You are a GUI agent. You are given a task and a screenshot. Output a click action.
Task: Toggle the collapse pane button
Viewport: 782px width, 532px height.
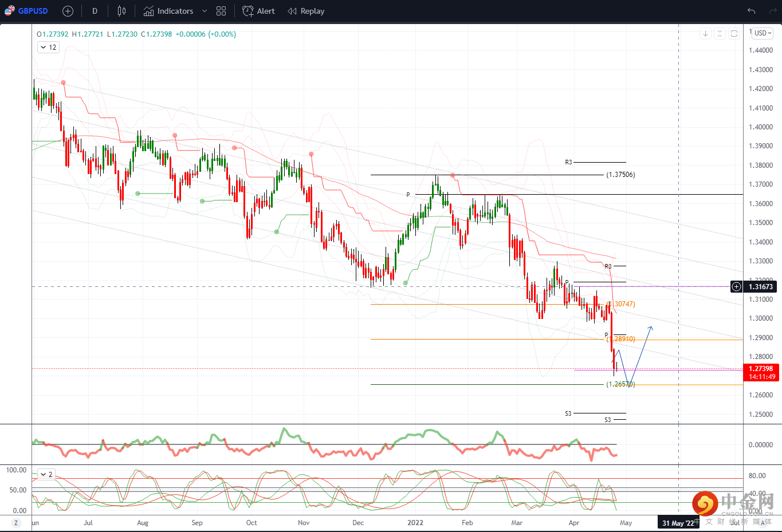click(x=720, y=33)
